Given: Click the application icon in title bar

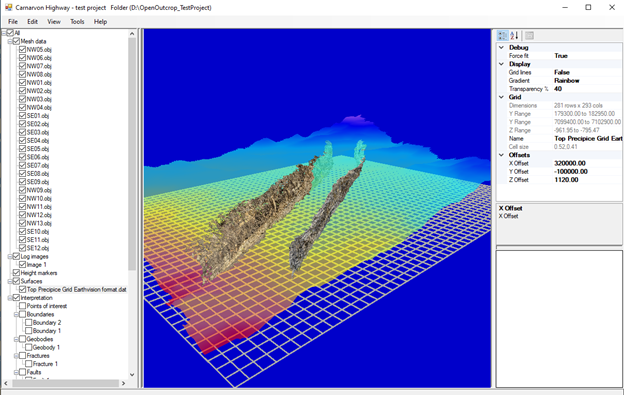Looking at the screenshot, I should 8,7.
